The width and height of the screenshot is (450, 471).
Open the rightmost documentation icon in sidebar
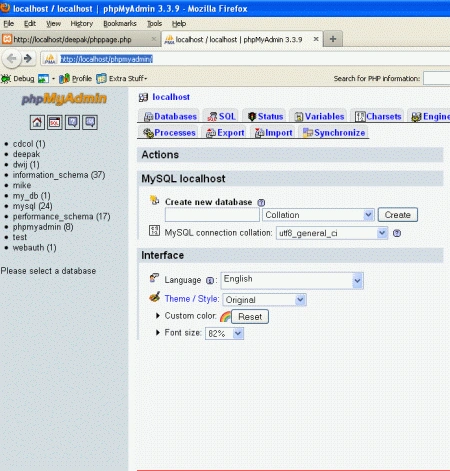coord(90,123)
